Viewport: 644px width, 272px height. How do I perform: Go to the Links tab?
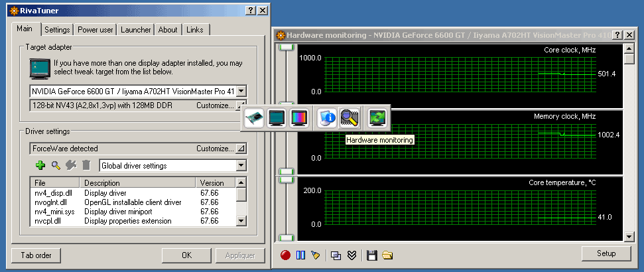tap(195, 30)
